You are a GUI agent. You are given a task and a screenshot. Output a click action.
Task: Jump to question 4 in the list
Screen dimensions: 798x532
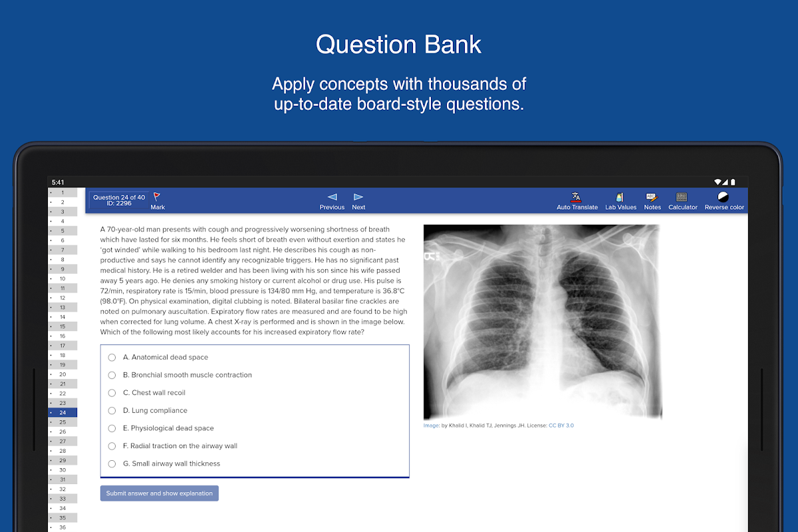point(63,221)
